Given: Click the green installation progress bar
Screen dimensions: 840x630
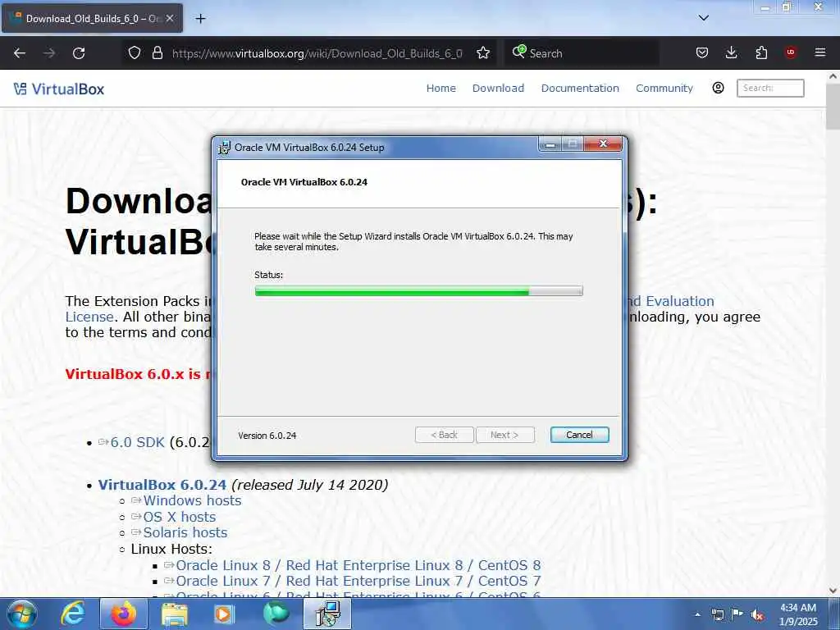Looking at the screenshot, I should click(418, 291).
